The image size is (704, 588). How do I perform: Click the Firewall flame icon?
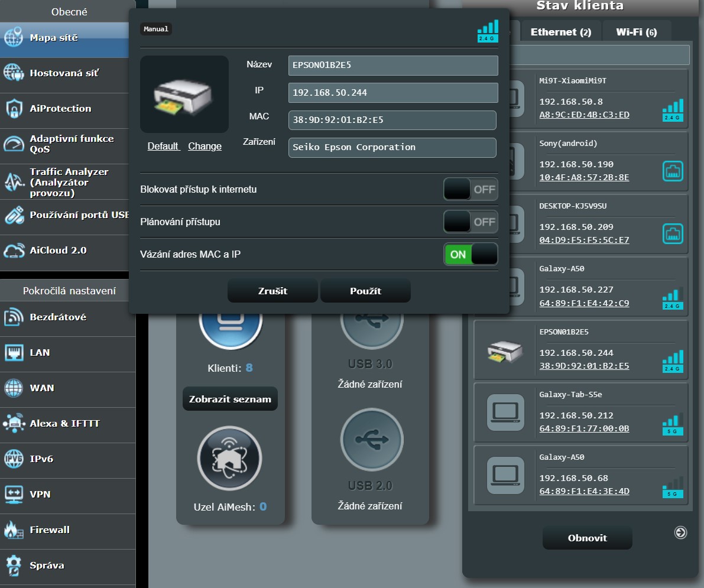pos(14,530)
